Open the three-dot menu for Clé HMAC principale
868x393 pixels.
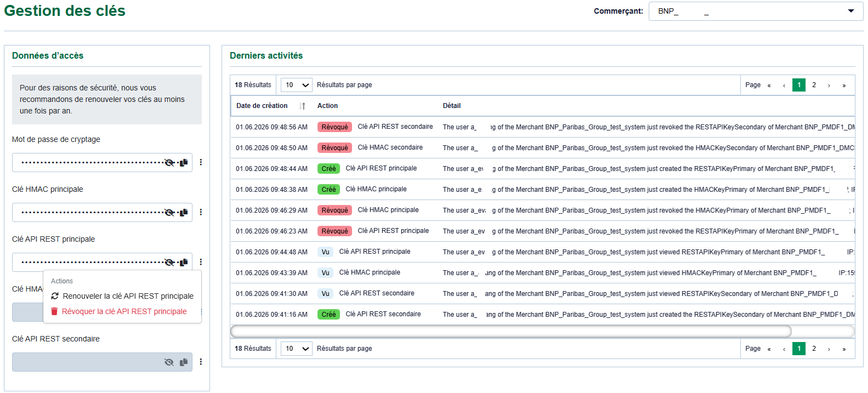click(x=201, y=212)
